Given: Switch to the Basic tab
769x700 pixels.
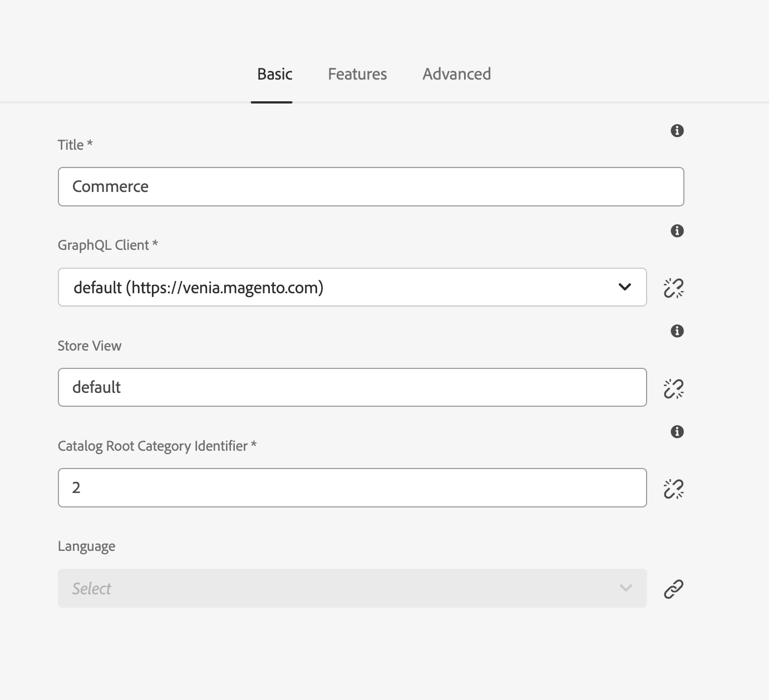Looking at the screenshot, I should click(x=274, y=75).
